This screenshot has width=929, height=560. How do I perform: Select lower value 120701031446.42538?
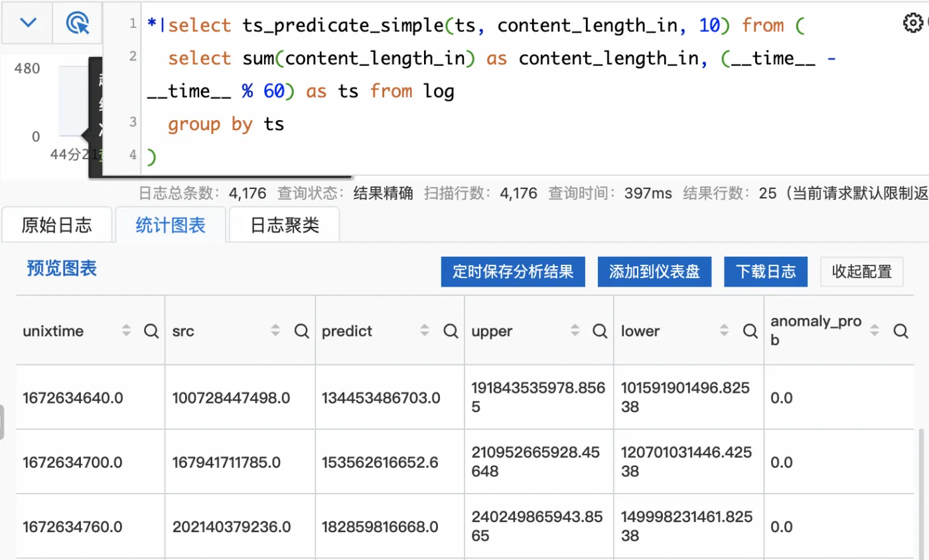[x=687, y=462]
